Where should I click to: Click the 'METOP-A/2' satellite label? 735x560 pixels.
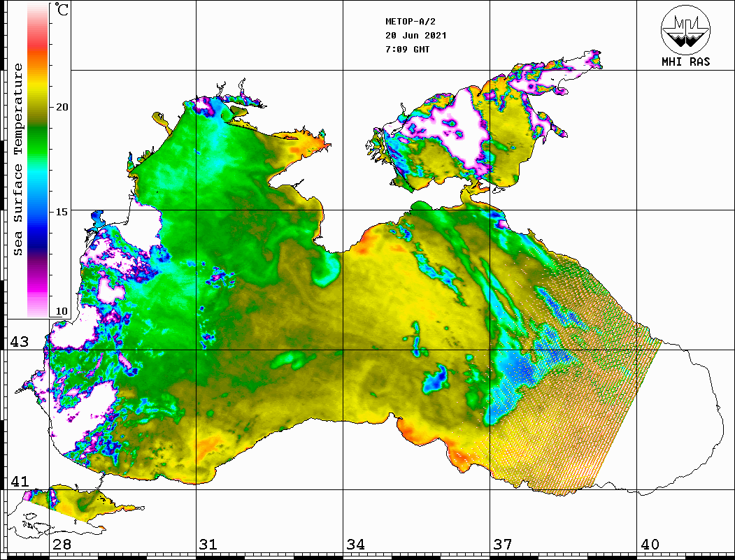click(411, 22)
